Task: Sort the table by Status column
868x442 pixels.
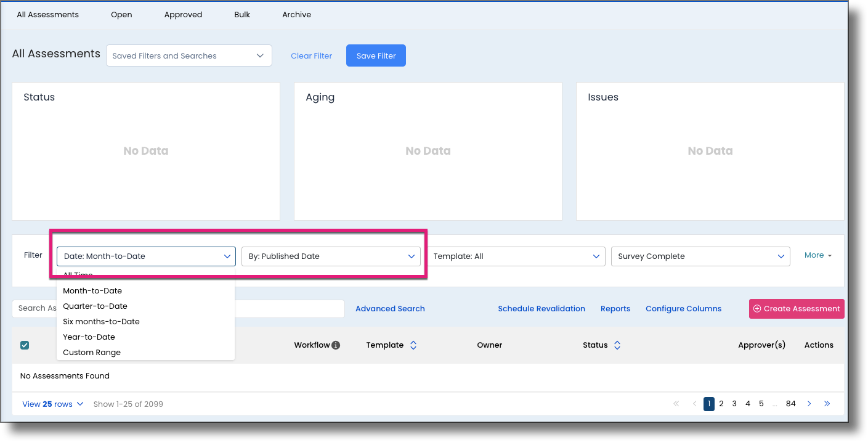Action: [619, 345]
